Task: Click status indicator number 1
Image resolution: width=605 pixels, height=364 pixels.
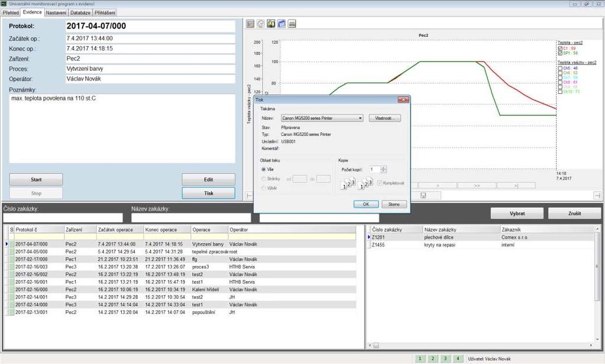Action: coord(420,359)
